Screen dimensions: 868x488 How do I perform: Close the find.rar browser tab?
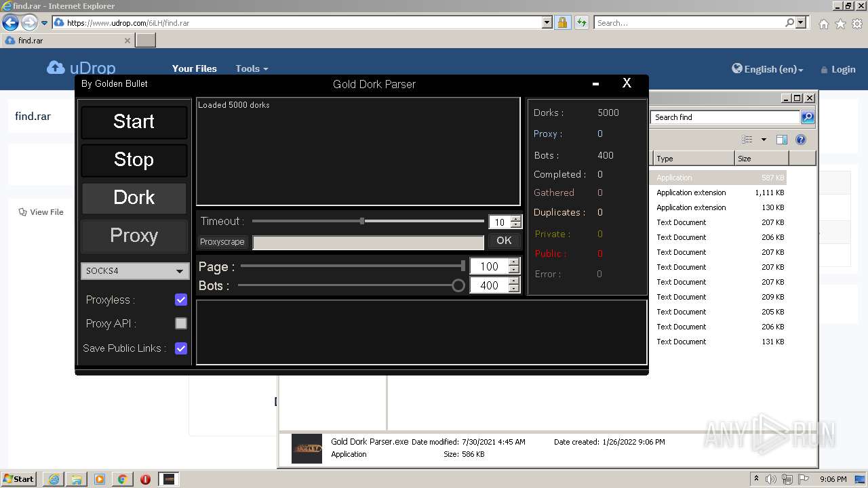click(x=127, y=41)
